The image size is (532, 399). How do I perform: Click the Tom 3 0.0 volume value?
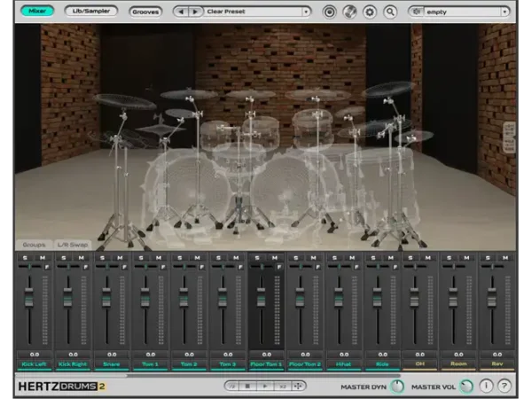click(228, 355)
